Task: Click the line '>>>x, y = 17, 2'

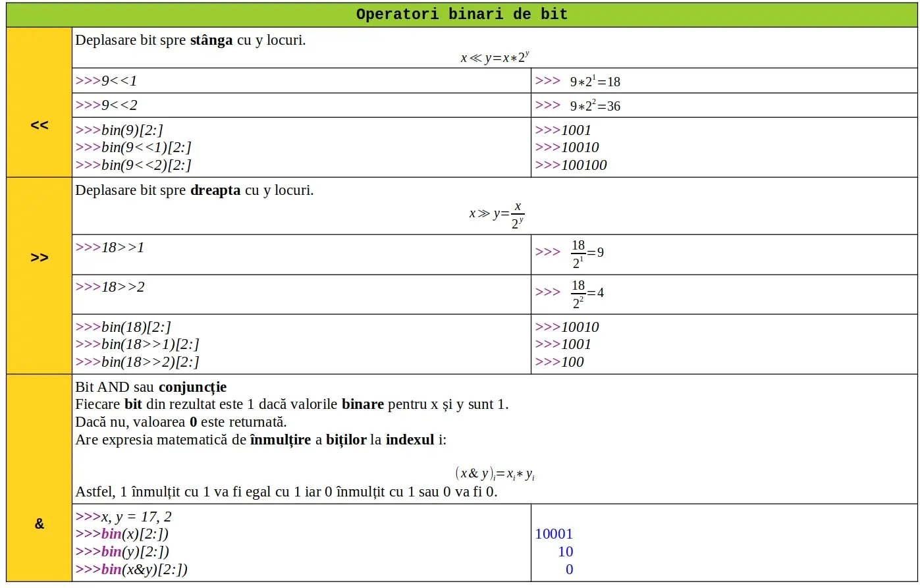Action: coord(123,517)
